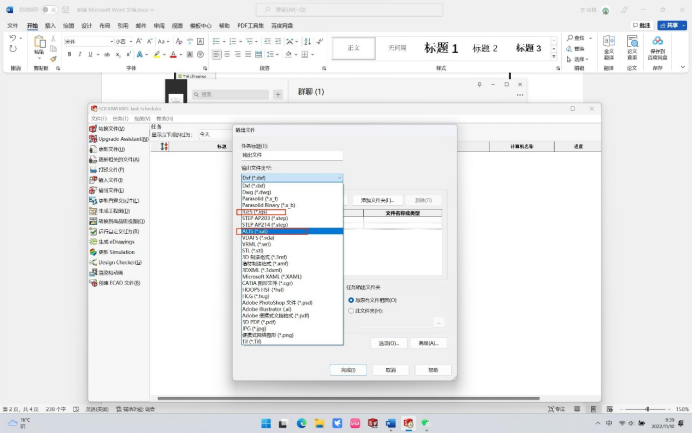This screenshot has width=693, height=433.
Task: Click the show paragraph marks icon
Action: point(320,41)
